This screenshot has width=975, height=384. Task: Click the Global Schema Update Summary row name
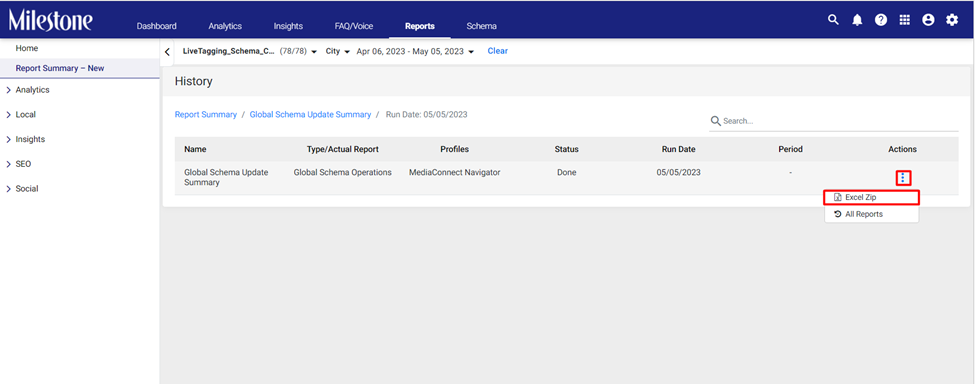click(x=226, y=177)
